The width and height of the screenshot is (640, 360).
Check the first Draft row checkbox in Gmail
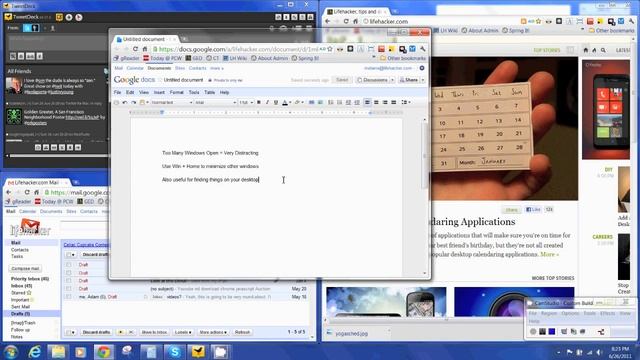pyautogui.click(x=69, y=265)
